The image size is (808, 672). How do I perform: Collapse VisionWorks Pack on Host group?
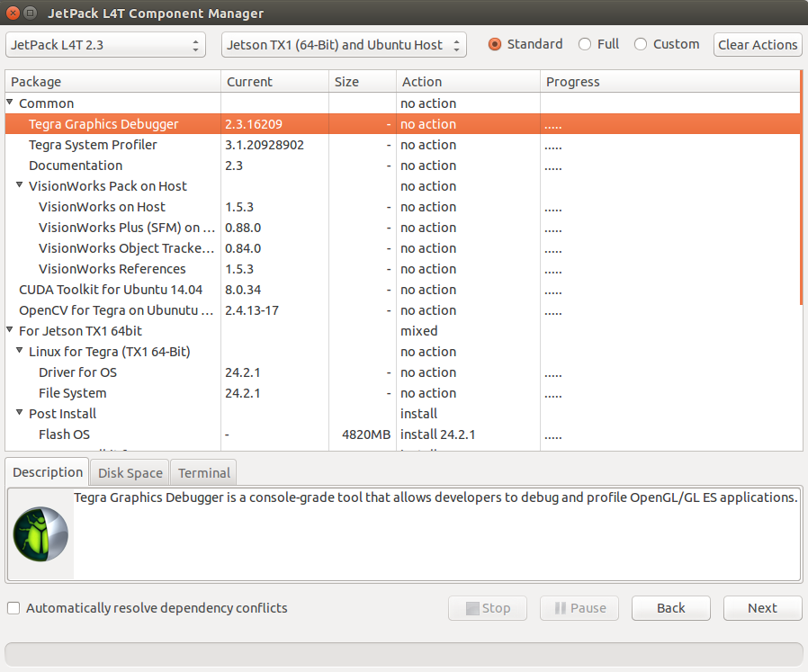(x=20, y=185)
